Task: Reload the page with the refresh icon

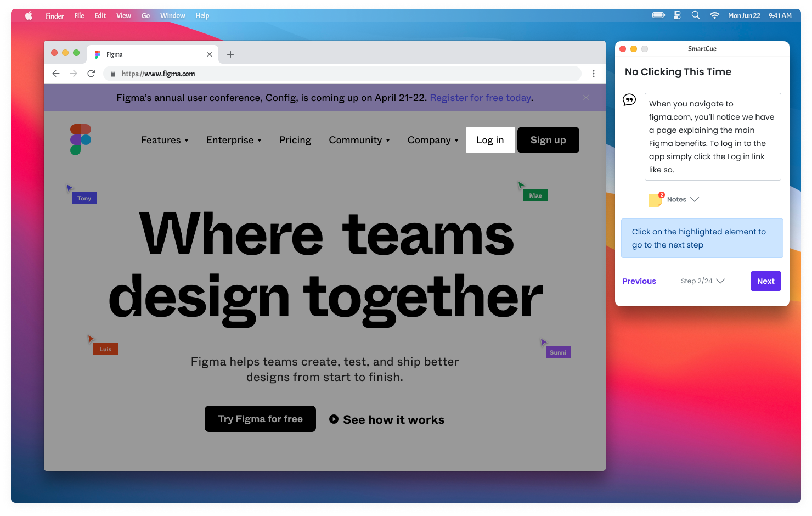Action: (x=91, y=74)
